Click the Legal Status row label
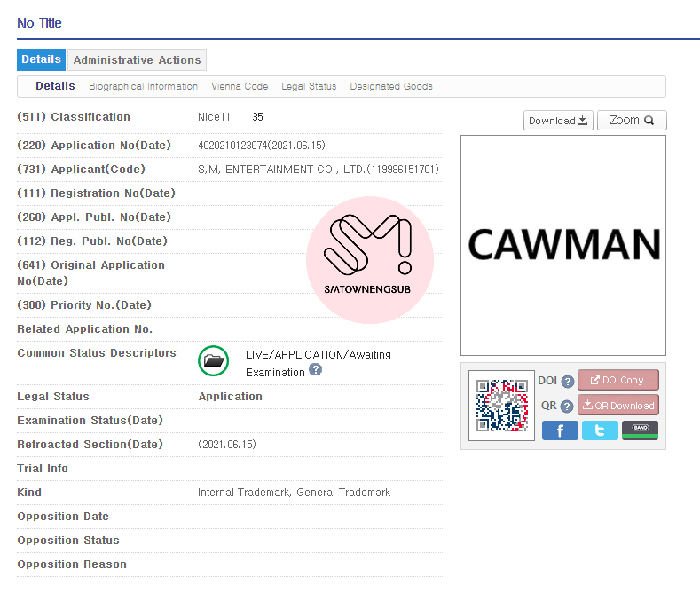Image resolution: width=700 pixels, height=592 pixels. tap(53, 397)
